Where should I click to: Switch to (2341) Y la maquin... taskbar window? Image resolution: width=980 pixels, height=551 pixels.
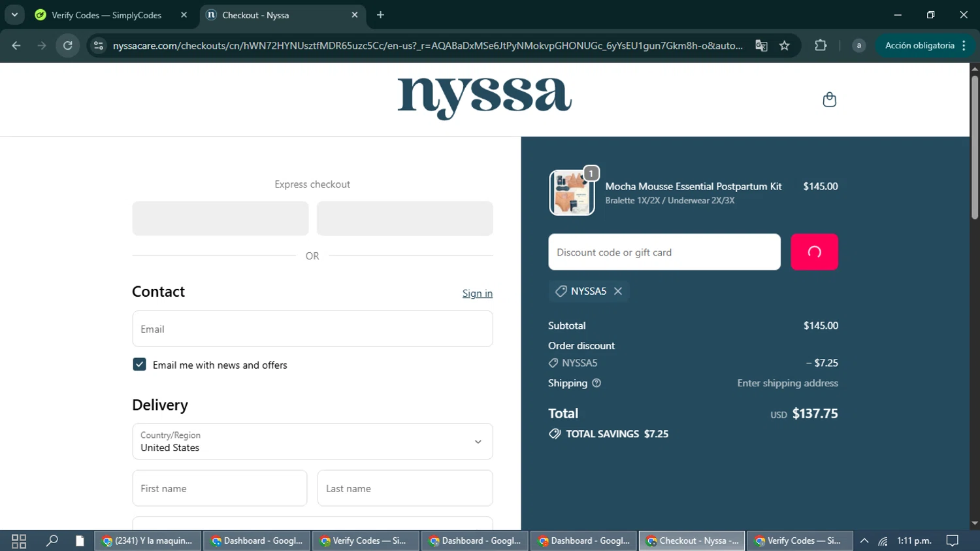(x=148, y=541)
